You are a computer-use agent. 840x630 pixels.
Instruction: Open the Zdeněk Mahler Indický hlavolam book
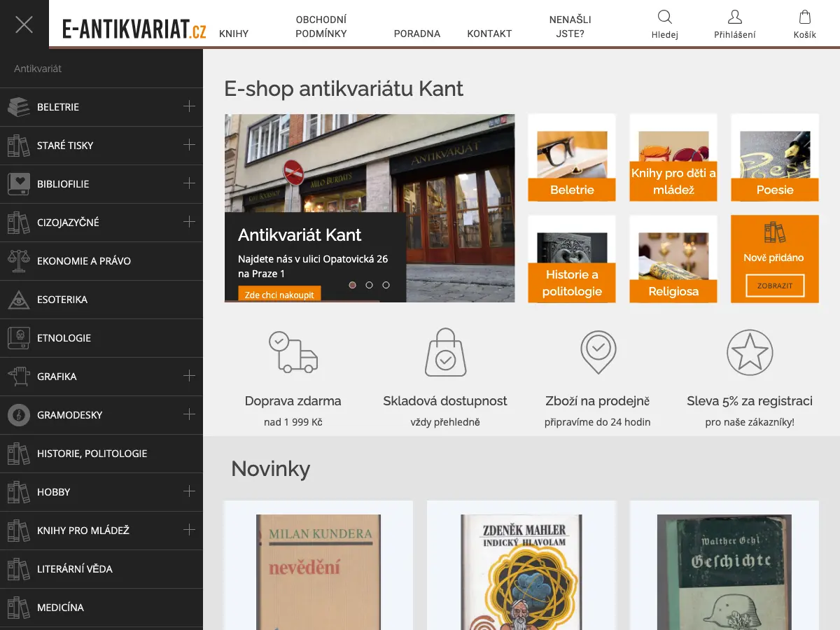coord(521,573)
